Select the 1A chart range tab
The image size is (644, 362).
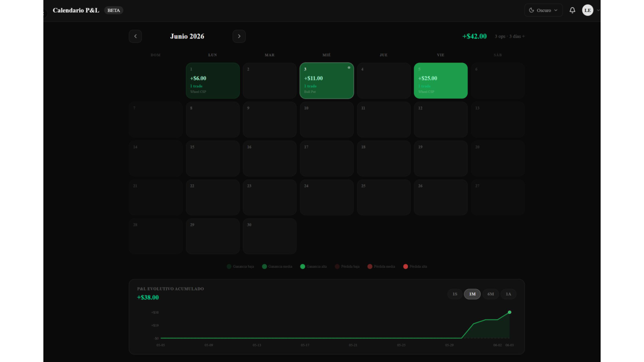[508, 294]
